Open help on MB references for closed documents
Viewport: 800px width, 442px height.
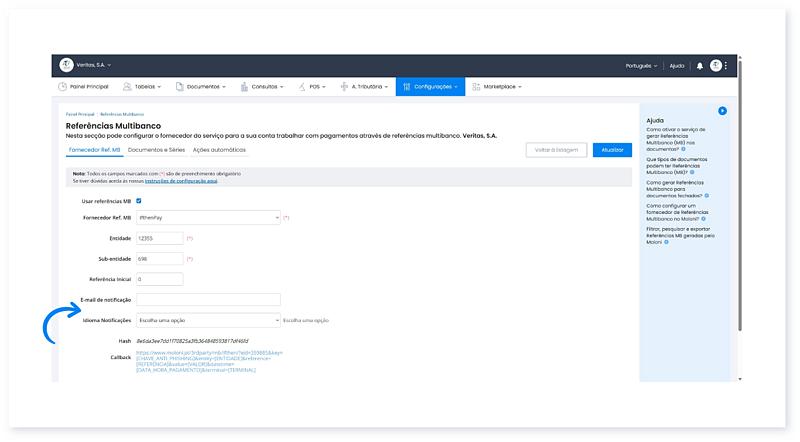[x=677, y=189]
